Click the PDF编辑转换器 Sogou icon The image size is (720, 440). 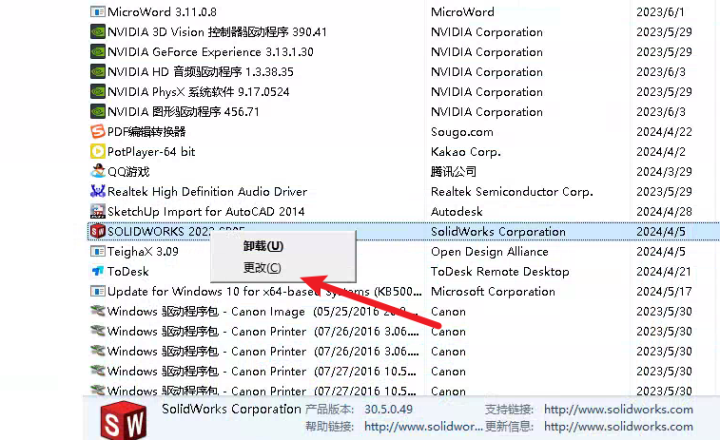(x=97, y=132)
